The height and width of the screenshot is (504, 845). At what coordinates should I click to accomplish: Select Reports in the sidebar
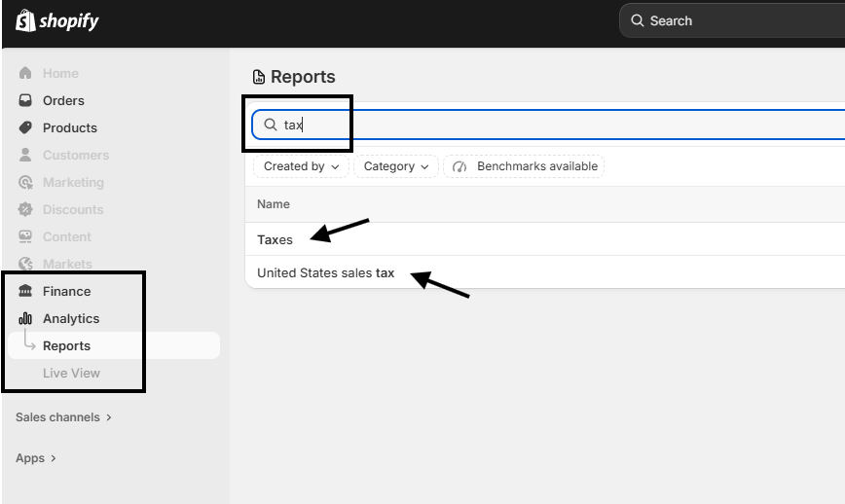pyautogui.click(x=66, y=345)
